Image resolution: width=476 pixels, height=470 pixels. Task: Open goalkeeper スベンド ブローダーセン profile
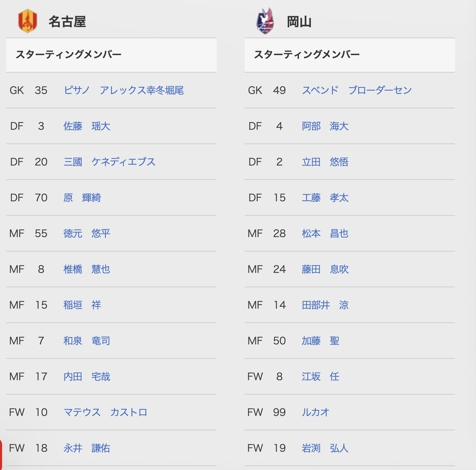point(357,90)
